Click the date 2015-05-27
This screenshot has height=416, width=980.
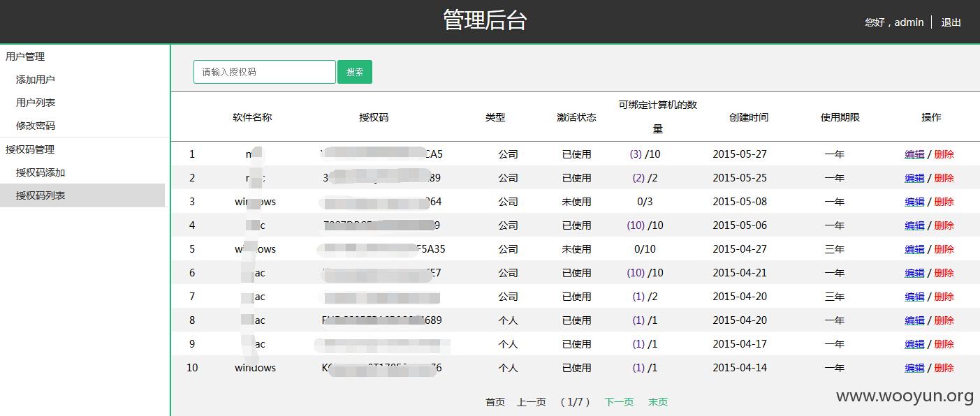(740, 154)
